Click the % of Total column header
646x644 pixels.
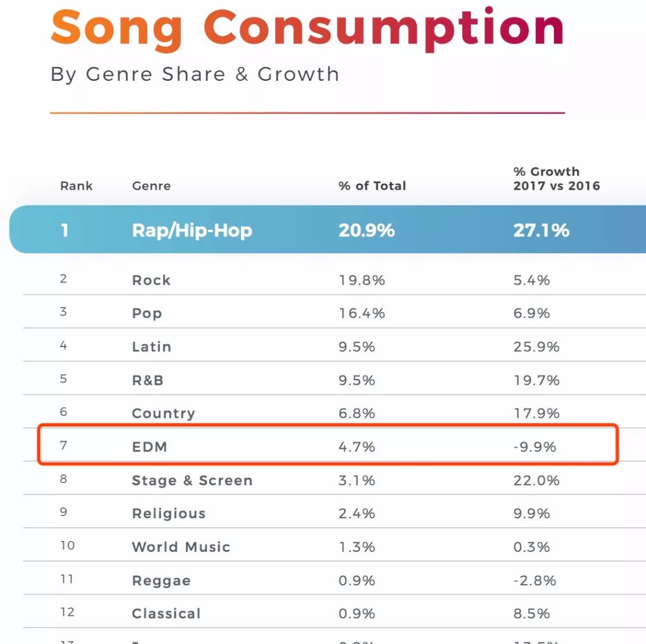click(x=372, y=186)
